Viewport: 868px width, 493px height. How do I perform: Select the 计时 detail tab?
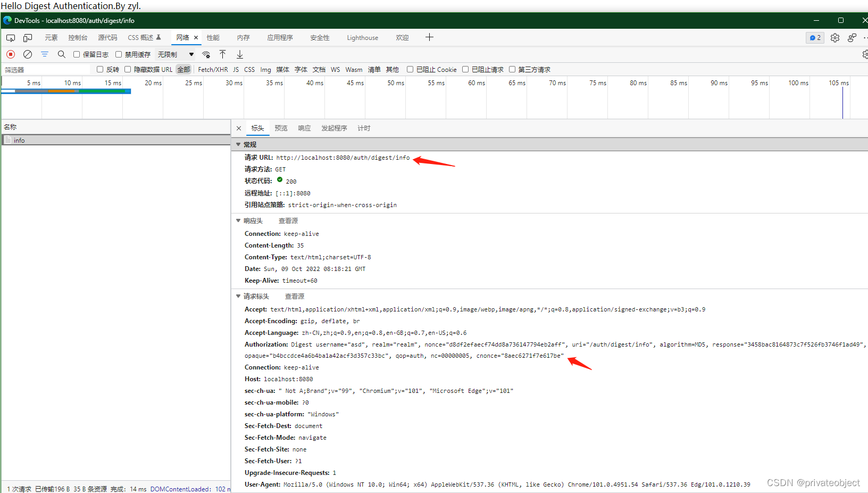click(x=364, y=128)
